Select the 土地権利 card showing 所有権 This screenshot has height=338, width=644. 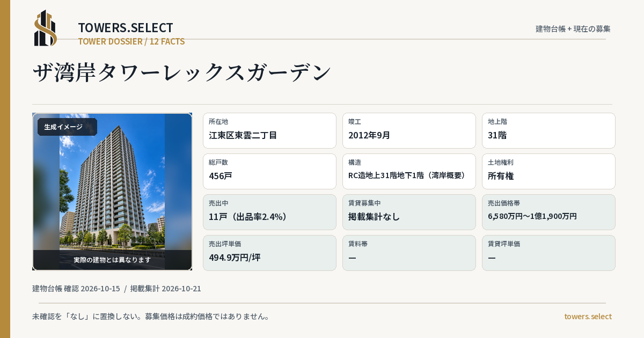[548, 171]
